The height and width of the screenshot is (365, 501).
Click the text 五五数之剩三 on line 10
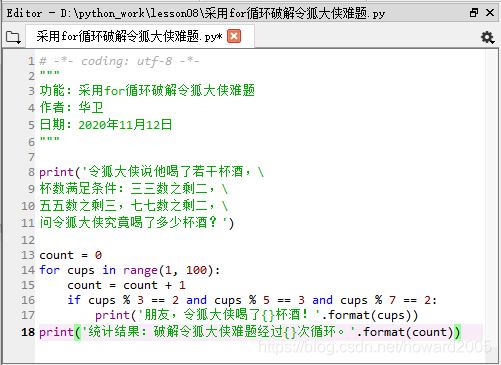(x=78, y=205)
